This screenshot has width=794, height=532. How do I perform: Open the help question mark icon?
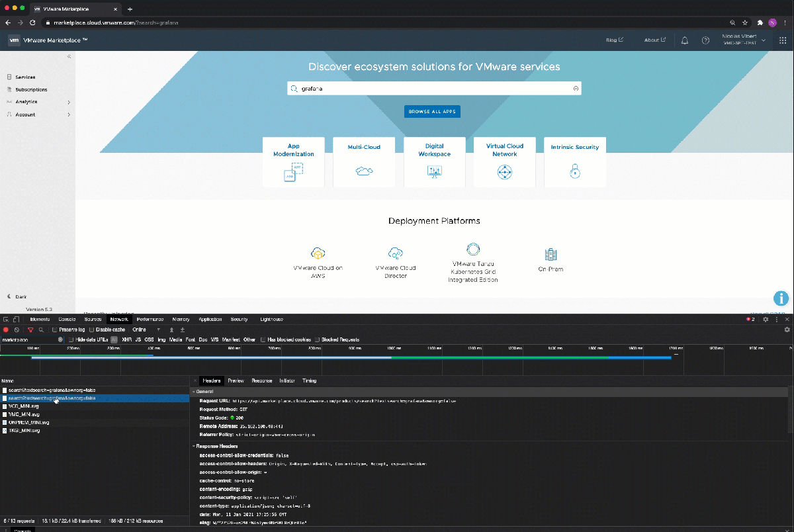coord(706,40)
